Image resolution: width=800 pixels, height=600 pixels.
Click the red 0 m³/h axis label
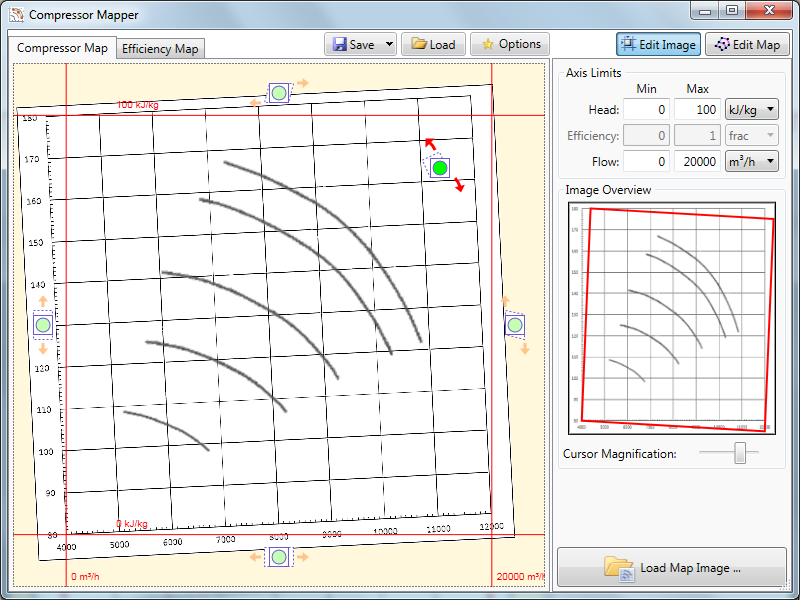85,577
